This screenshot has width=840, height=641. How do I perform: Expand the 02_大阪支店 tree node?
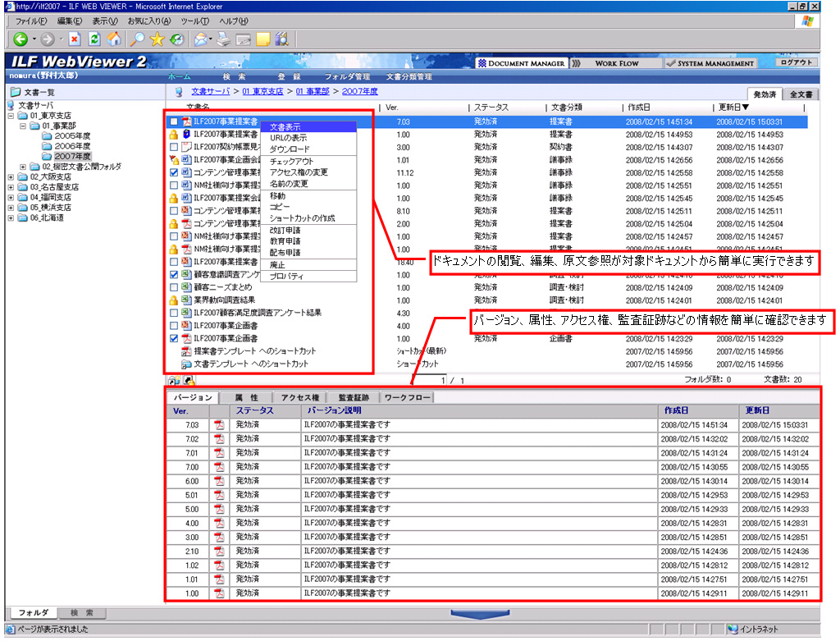pyautogui.click(x=10, y=176)
